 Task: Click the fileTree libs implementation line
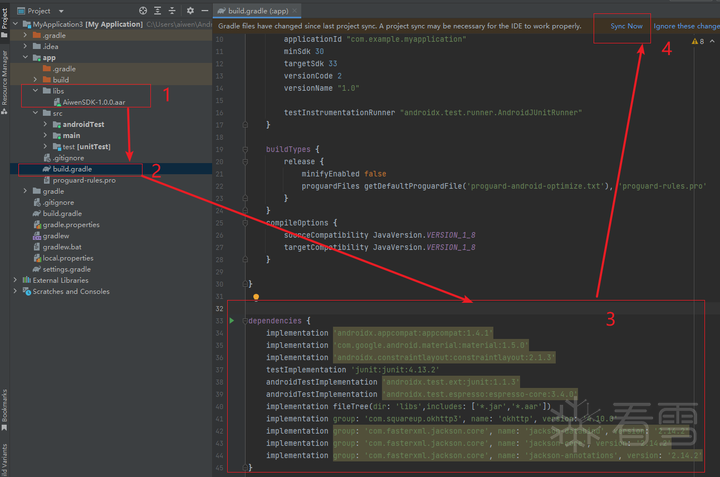tap(408, 406)
